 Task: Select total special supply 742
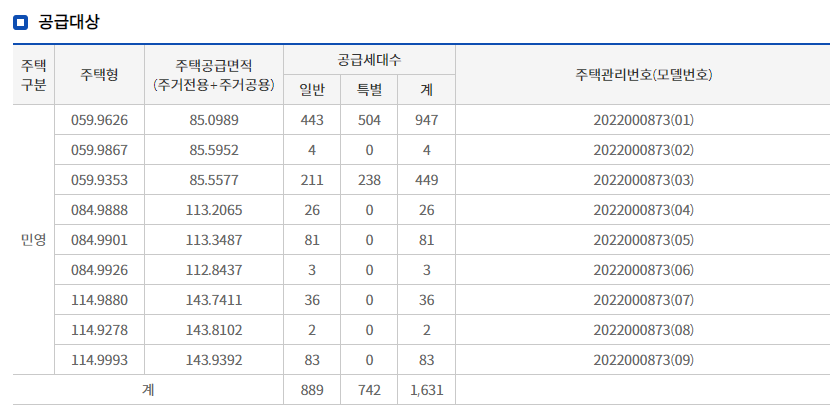pos(369,390)
